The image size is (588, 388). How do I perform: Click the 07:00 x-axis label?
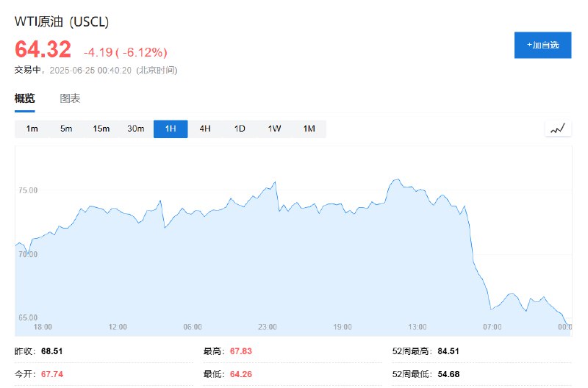coord(492,327)
